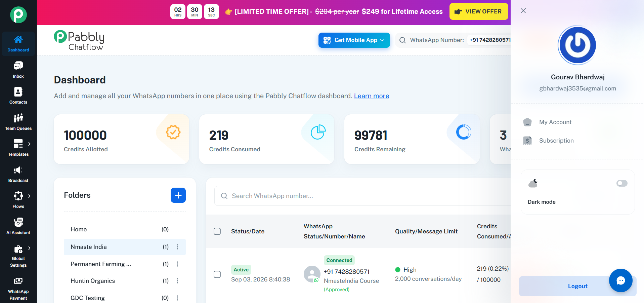This screenshot has height=303, width=644.
Task: Click the Connected status badge
Action: click(x=339, y=260)
